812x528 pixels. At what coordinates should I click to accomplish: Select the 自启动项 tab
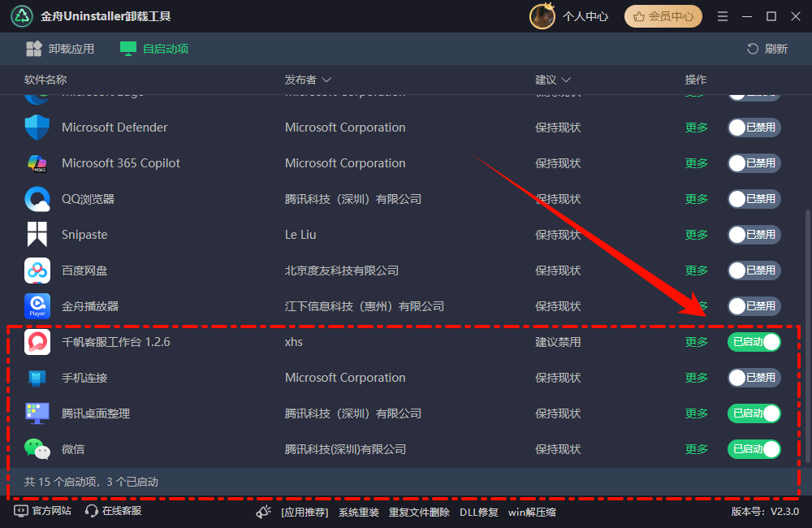tap(154, 49)
